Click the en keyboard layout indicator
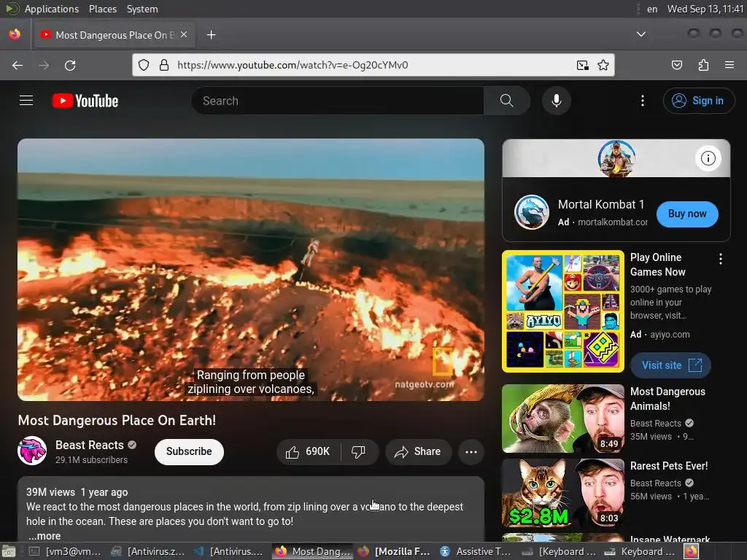The image size is (747, 560). [x=652, y=9]
